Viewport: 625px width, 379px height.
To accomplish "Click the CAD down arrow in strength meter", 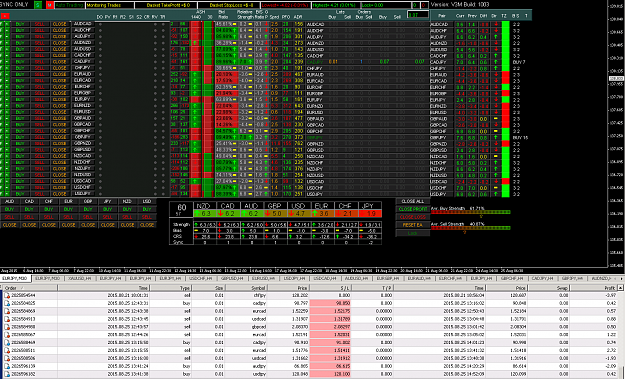I will point(220,214).
